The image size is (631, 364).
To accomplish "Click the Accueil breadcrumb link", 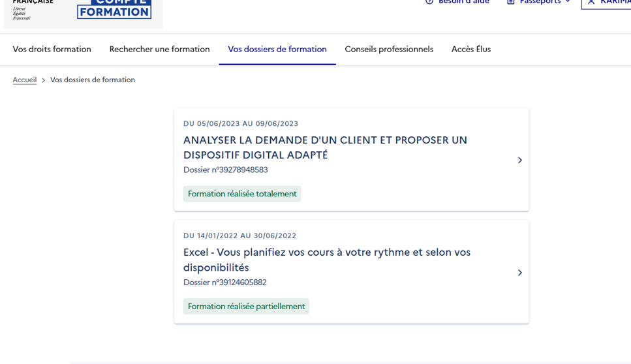I will (25, 80).
